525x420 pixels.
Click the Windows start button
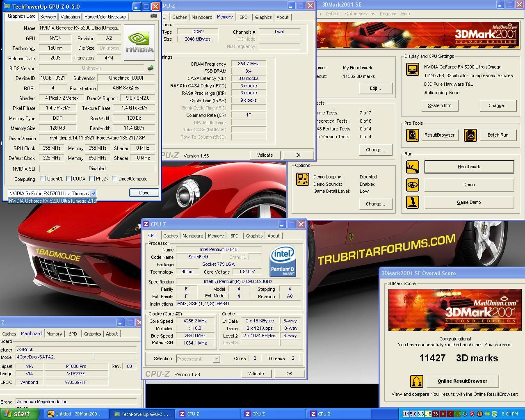(20, 414)
